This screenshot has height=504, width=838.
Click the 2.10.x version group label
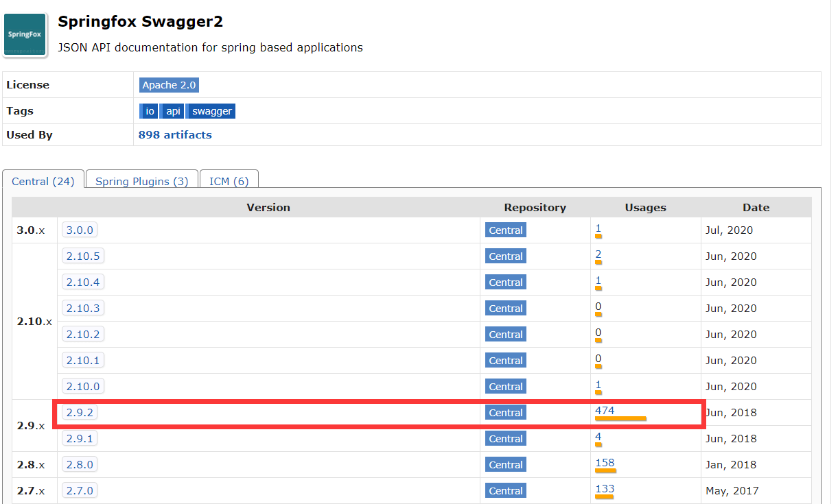(34, 322)
